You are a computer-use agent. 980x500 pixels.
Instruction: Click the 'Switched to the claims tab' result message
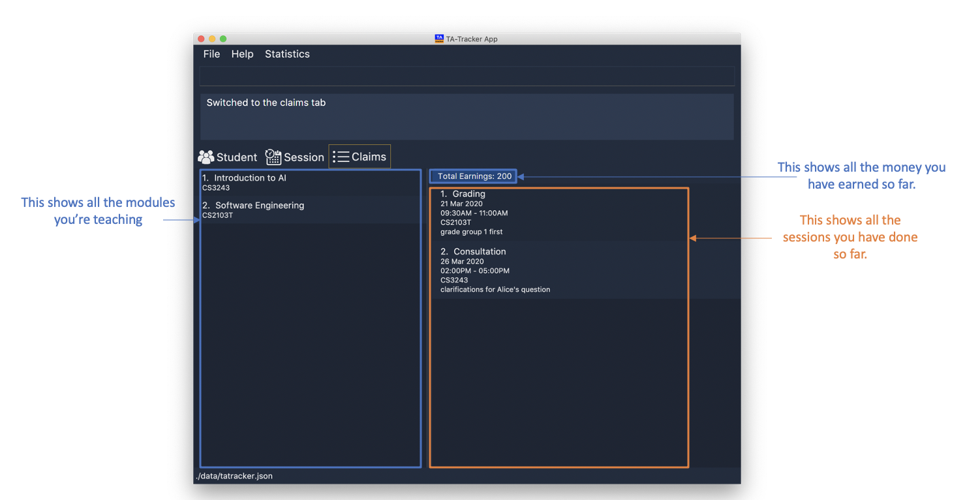pyautogui.click(x=266, y=102)
